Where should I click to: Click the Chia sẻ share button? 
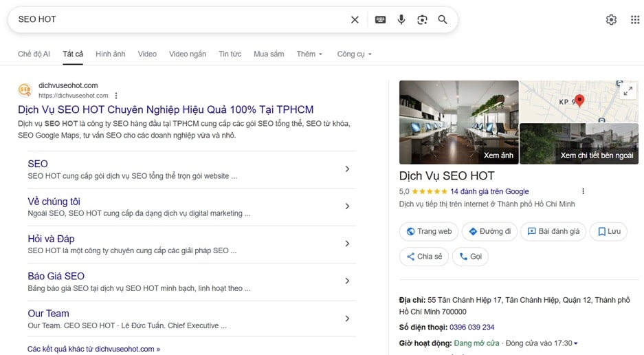(x=424, y=257)
